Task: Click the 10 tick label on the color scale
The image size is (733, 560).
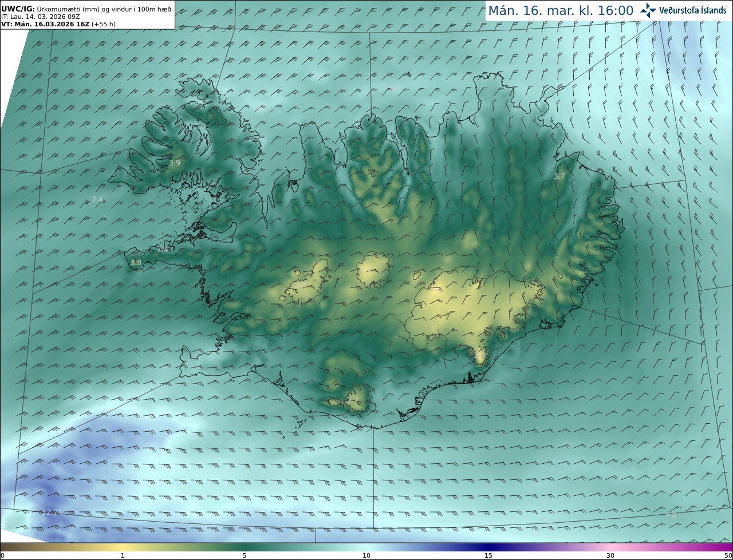Action: tap(366, 555)
